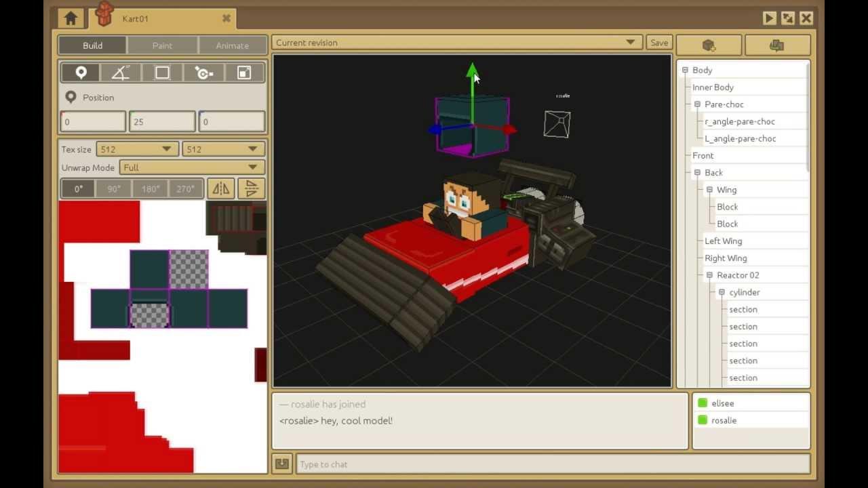
Task: Select the Pivot tool icon
Action: tap(203, 73)
